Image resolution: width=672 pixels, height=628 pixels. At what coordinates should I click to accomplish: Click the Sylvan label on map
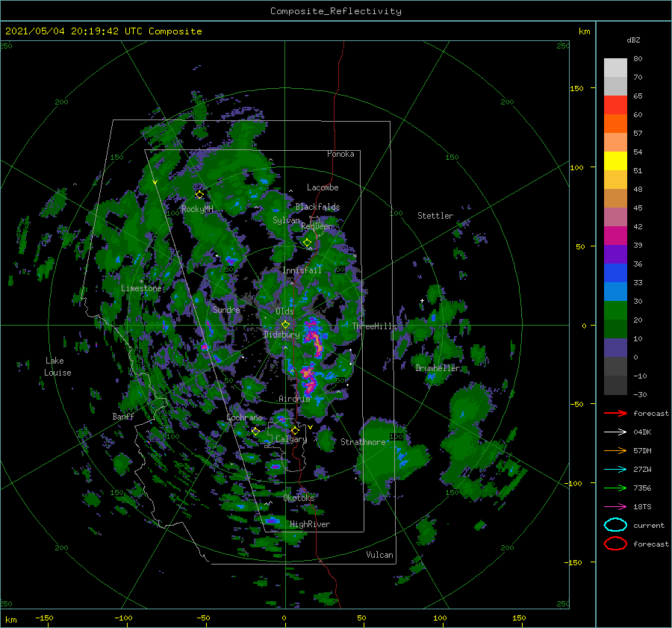tap(286, 220)
